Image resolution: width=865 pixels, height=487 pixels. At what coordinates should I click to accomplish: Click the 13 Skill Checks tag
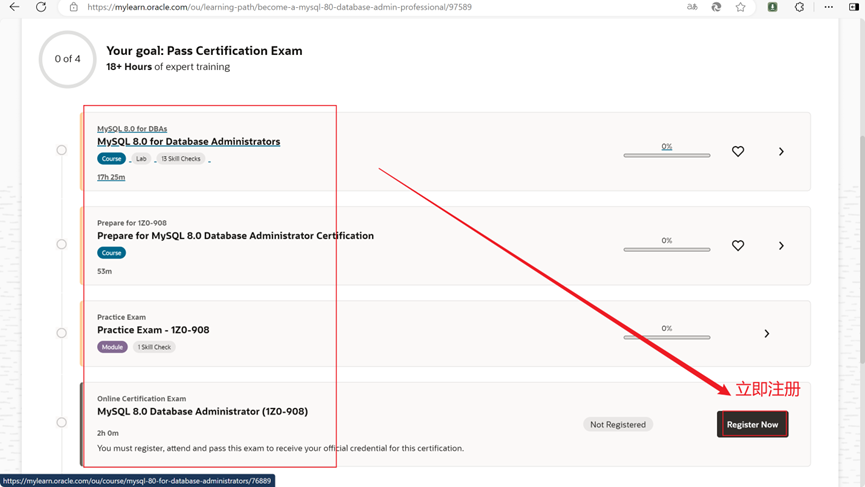(181, 158)
